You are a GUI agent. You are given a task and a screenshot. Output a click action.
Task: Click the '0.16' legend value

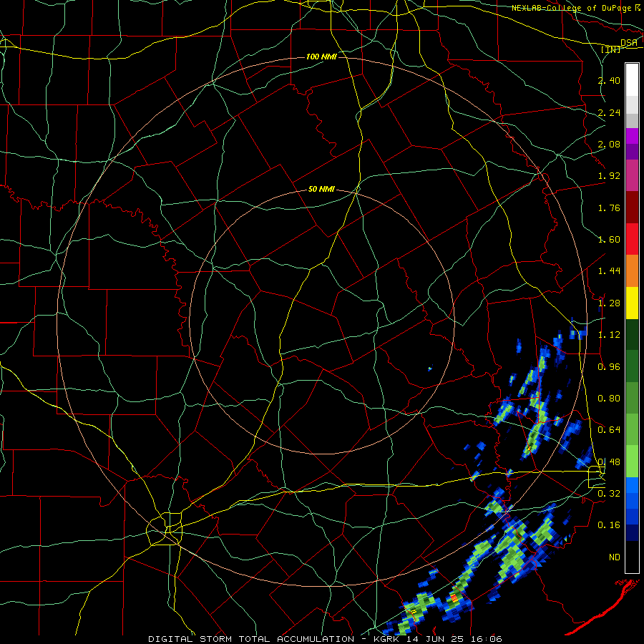(x=609, y=525)
